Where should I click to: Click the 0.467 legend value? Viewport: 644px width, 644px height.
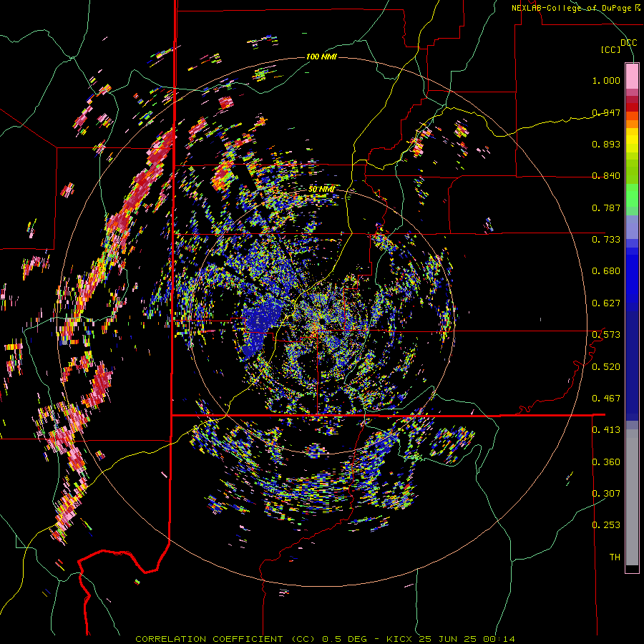coord(606,399)
